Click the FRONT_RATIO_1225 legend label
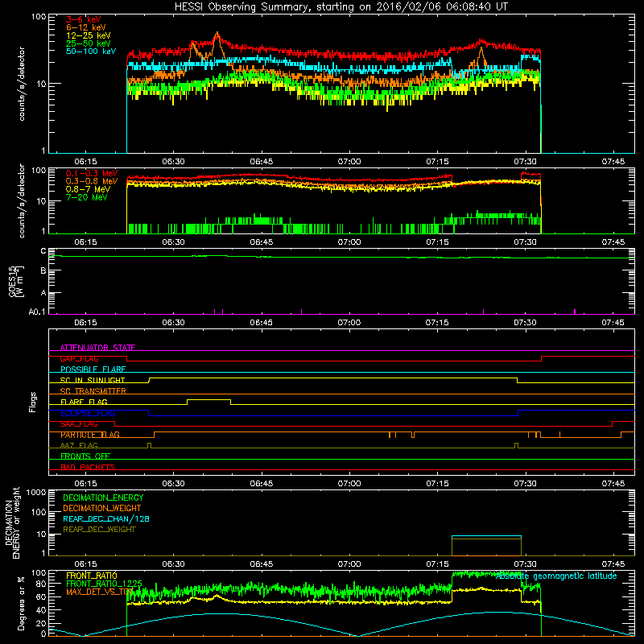The width and height of the screenshot is (644, 644). point(104,584)
